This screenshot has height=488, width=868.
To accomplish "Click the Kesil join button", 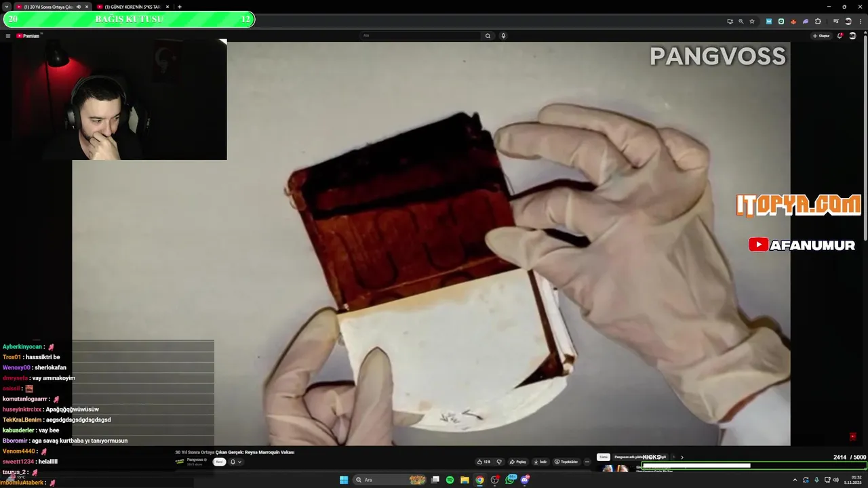I will (219, 462).
